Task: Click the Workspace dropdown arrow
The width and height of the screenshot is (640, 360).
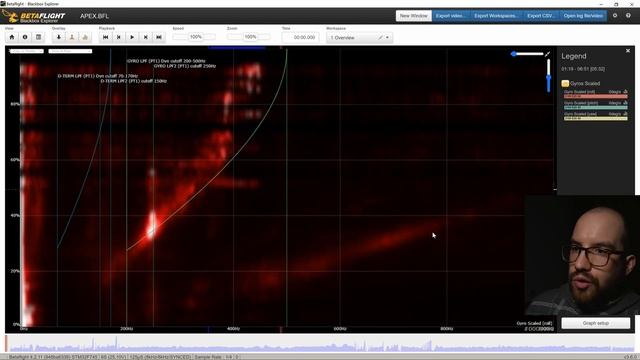Action: (x=387, y=38)
